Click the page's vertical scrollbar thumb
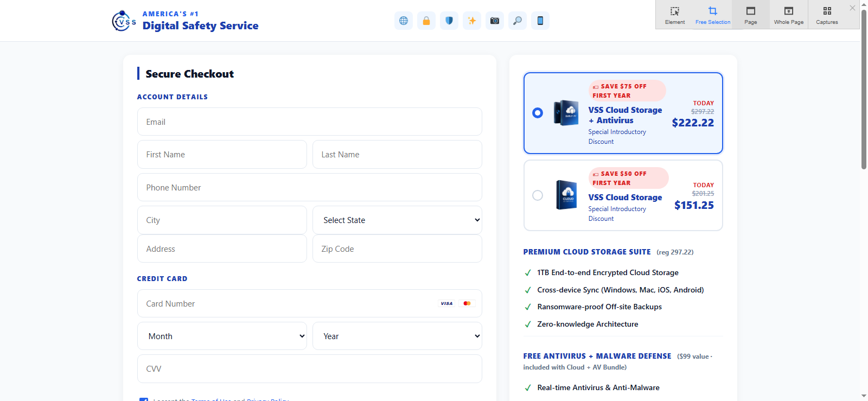The image size is (868, 401). (864, 90)
